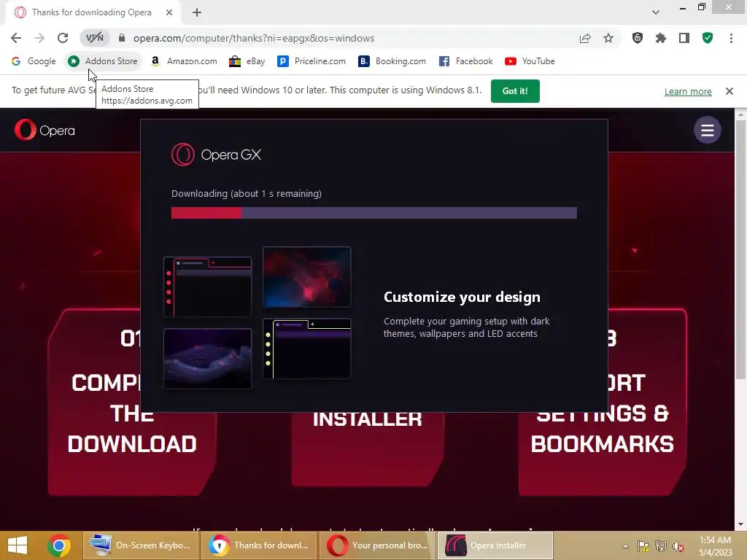Viewport: 747px width, 560px height.
Task: Open the browser three-dot menu
Action: pyautogui.click(x=731, y=38)
